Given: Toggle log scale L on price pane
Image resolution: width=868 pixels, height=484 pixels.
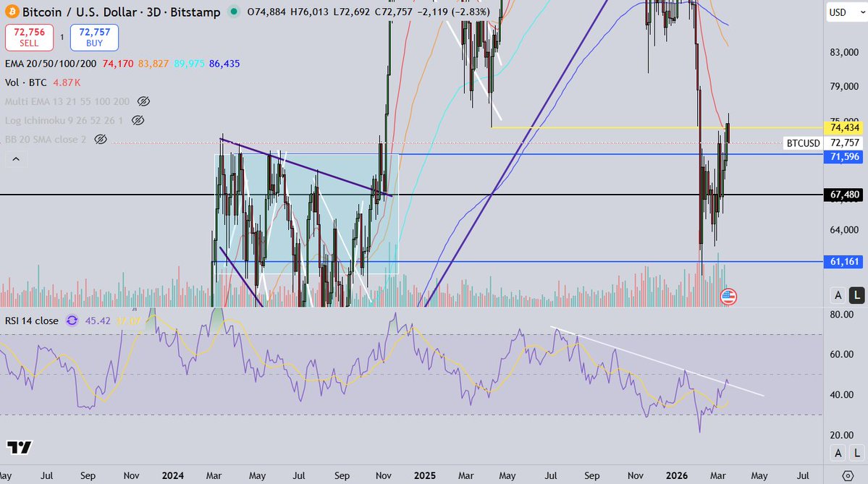Looking at the screenshot, I should 857,295.
